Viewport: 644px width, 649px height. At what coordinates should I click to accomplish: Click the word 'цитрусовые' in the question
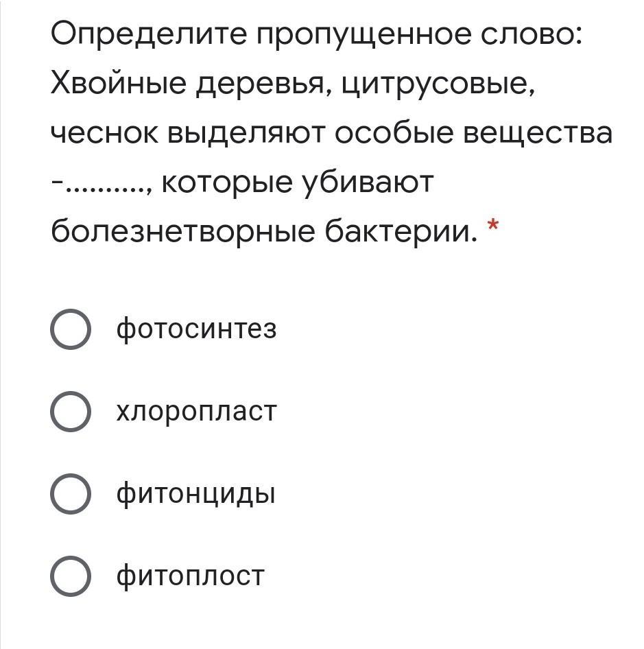[436, 85]
